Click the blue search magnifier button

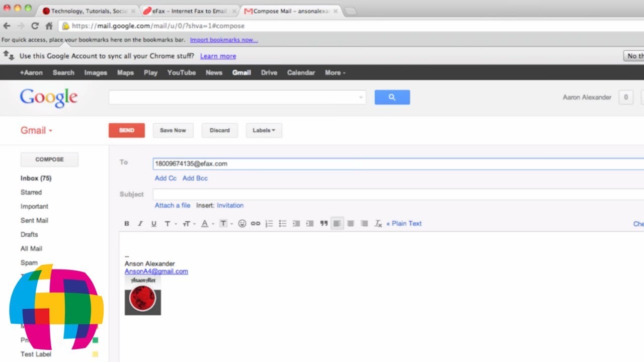(392, 98)
